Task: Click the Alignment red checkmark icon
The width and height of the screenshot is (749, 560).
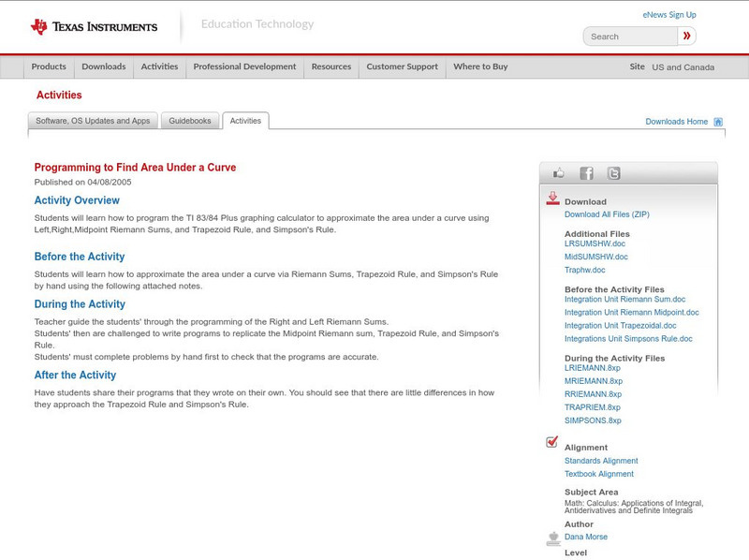Action: point(551,441)
